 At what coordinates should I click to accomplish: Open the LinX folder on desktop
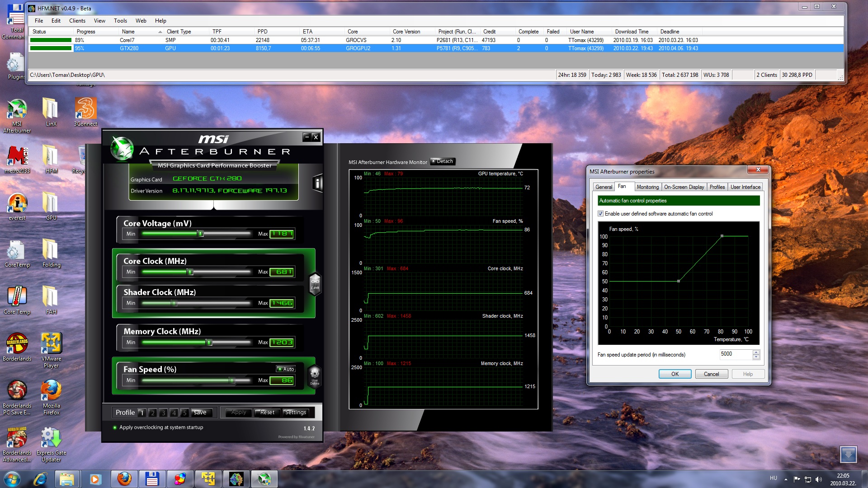pyautogui.click(x=51, y=112)
